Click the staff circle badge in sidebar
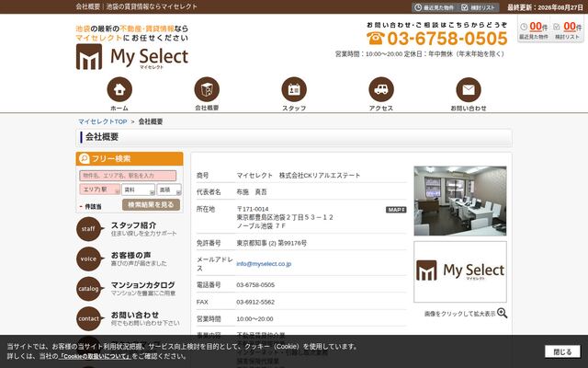The width and height of the screenshot is (588, 368). (x=89, y=229)
